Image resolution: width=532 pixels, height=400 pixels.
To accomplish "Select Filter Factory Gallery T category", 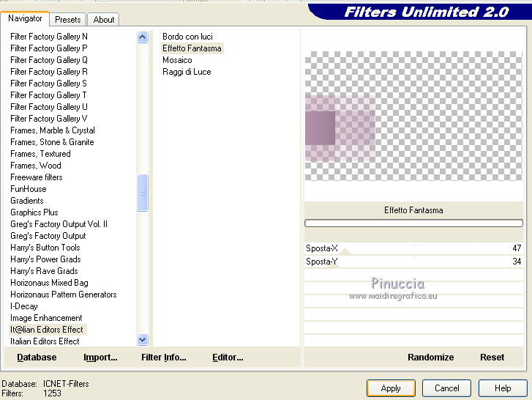I will pyautogui.click(x=48, y=95).
